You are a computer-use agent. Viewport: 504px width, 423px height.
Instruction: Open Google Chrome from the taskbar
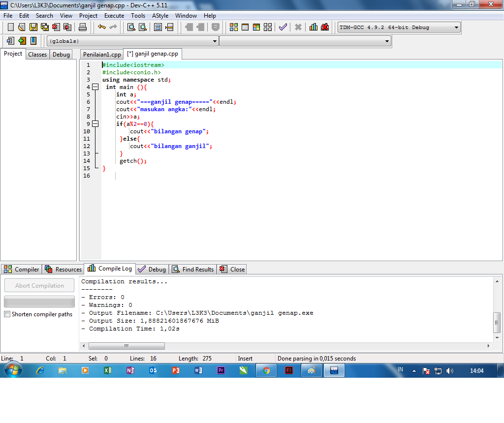266,370
